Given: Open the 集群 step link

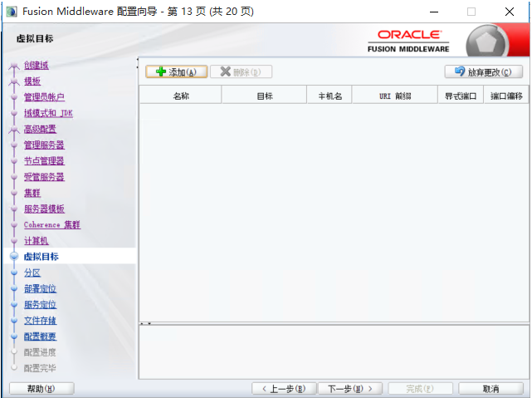Looking at the screenshot, I should coord(32,193).
